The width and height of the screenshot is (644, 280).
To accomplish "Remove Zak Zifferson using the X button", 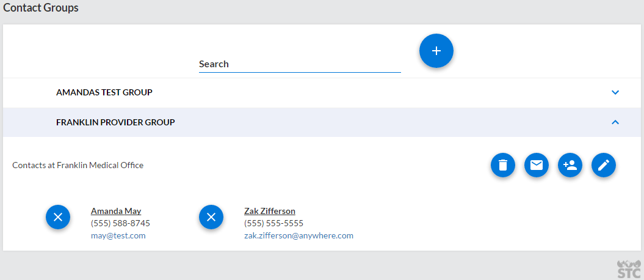I will tap(211, 217).
